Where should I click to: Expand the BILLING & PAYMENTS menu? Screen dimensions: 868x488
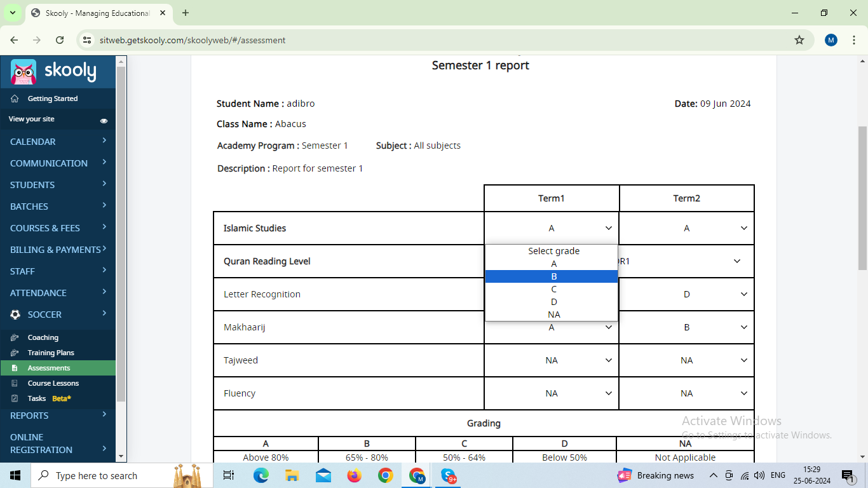tap(58, 250)
